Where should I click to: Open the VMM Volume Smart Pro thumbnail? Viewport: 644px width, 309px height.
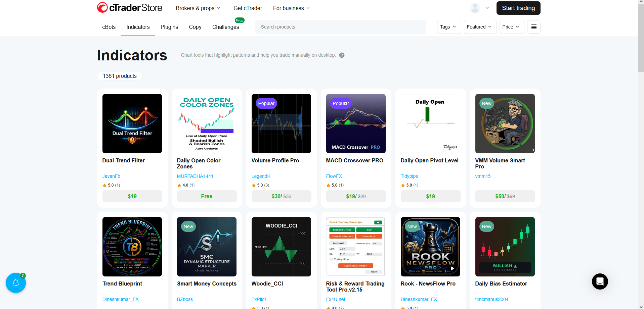tap(505, 123)
